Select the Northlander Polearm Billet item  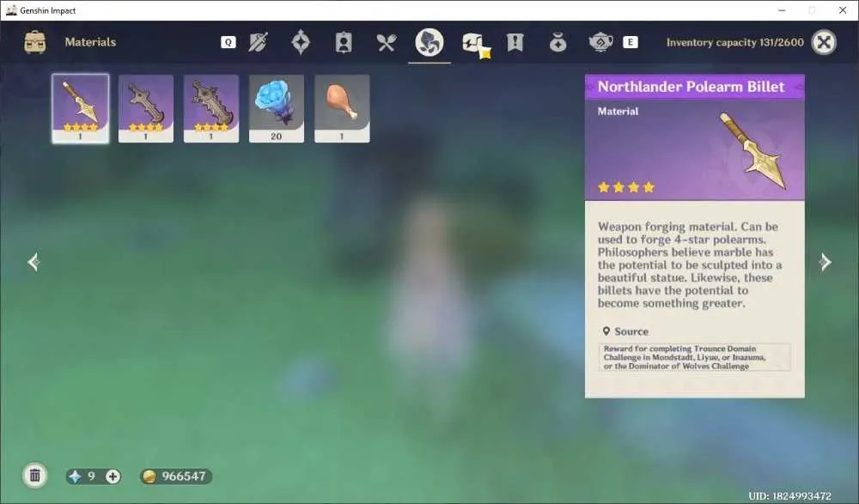(x=81, y=108)
